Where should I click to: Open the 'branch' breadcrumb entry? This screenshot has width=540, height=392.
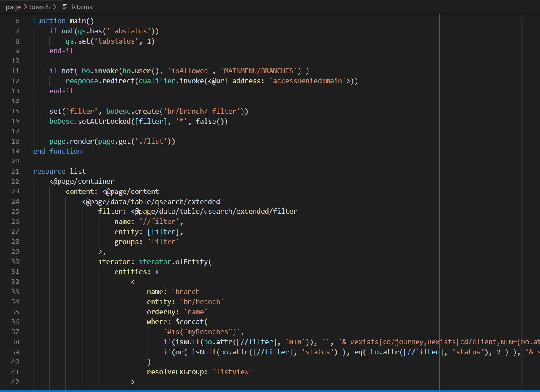tap(40, 7)
